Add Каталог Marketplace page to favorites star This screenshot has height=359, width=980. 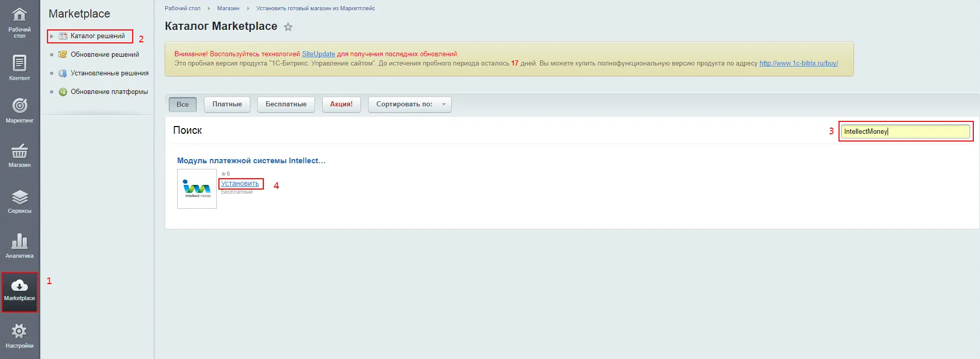pos(288,27)
